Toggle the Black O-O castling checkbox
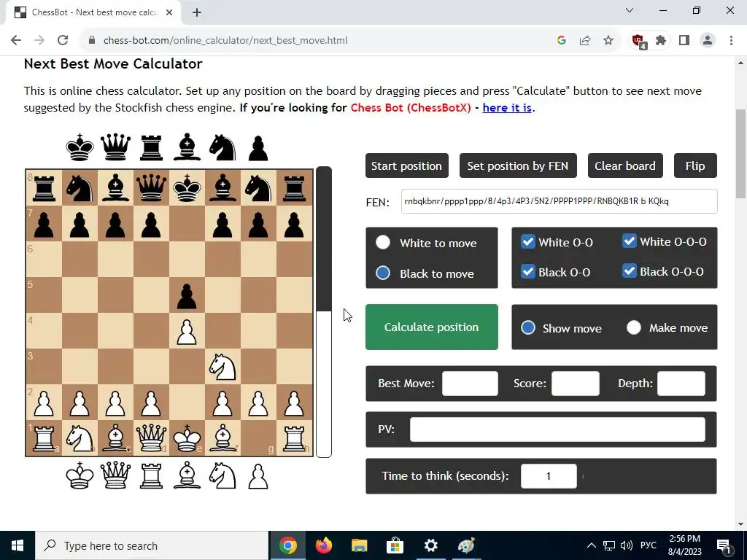Viewport: 747px width, 560px height. [528, 271]
